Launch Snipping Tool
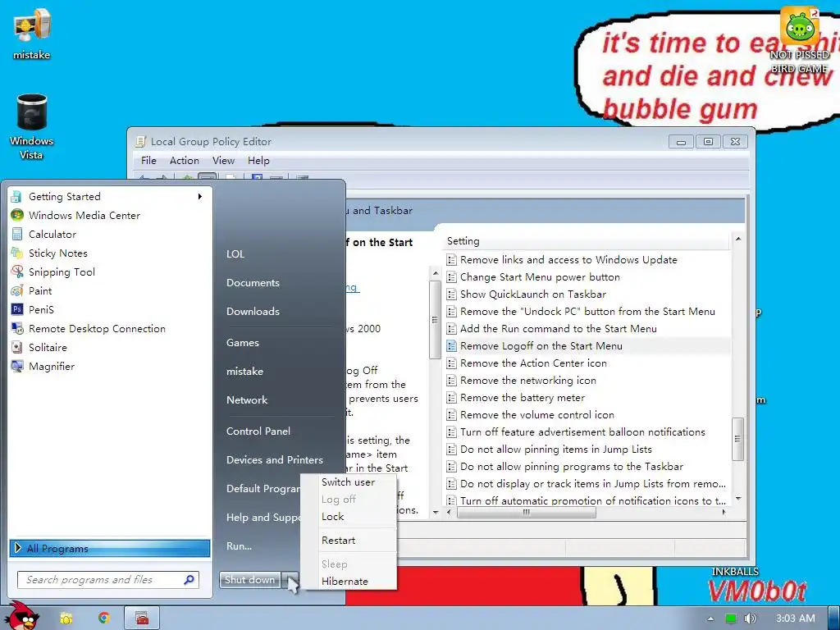This screenshot has height=630, width=840. click(x=108, y=272)
